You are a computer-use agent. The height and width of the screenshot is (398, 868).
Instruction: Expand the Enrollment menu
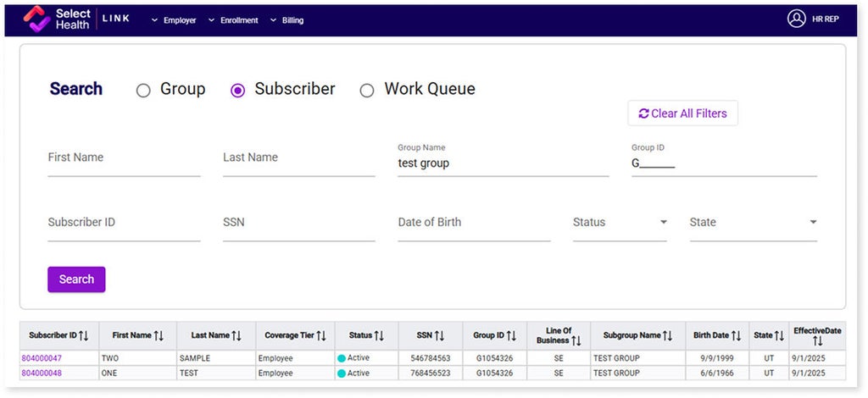[233, 20]
